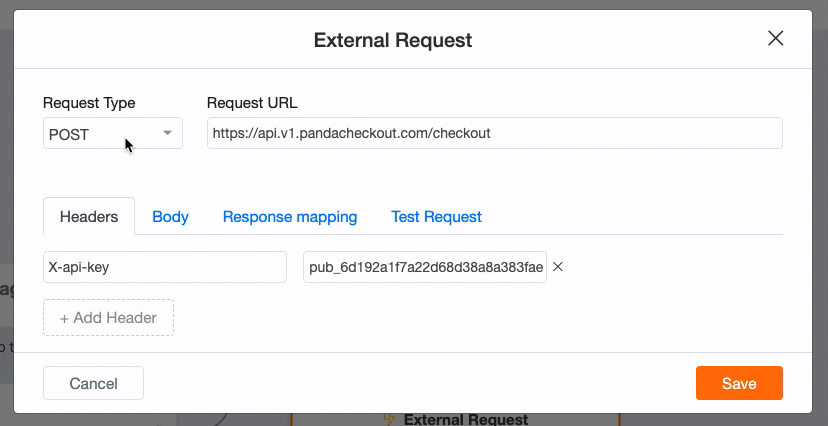Add a new header with Add Header
This screenshot has height=426, width=828.
(x=108, y=318)
